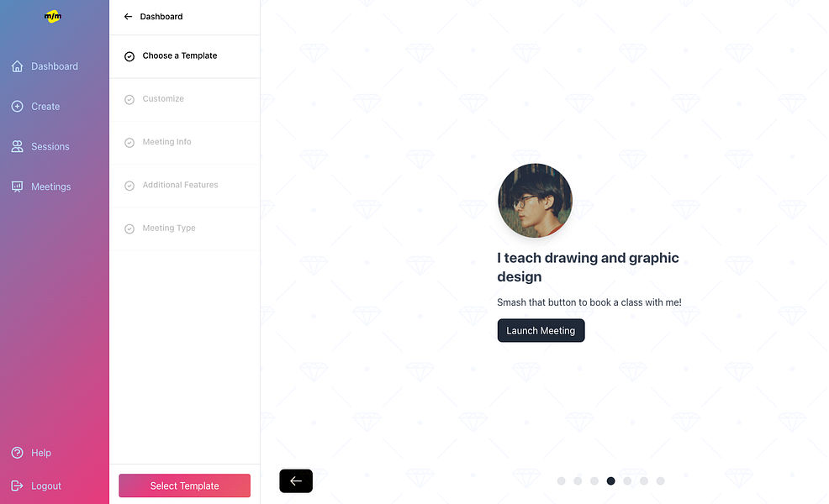The image size is (829, 504).
Task: Click the Create plus-circle icon
Action: 18,106
